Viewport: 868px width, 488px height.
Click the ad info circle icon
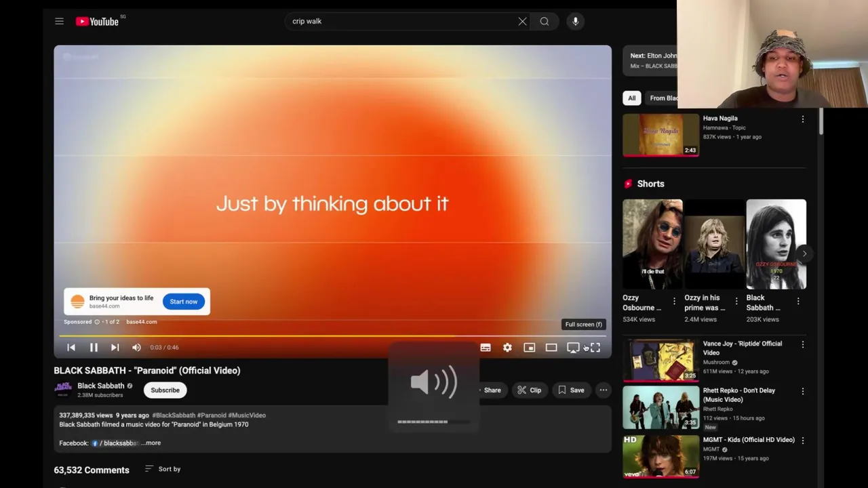coord(97,322)
